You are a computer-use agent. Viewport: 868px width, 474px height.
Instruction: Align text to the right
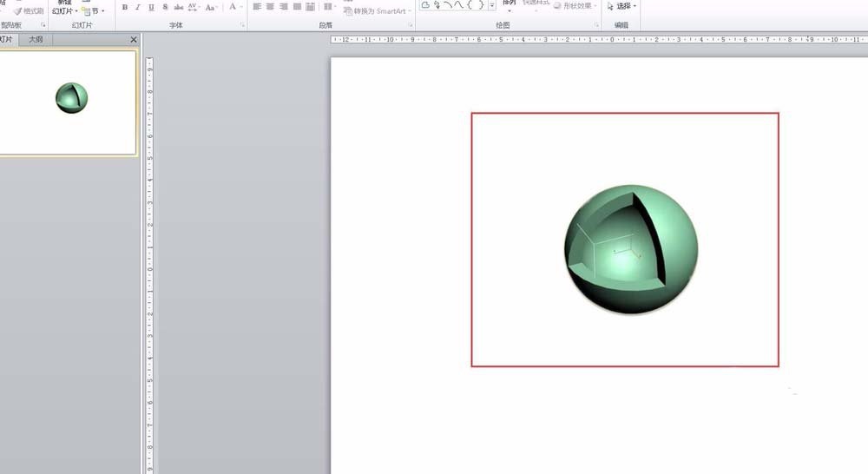coord(284,7)
